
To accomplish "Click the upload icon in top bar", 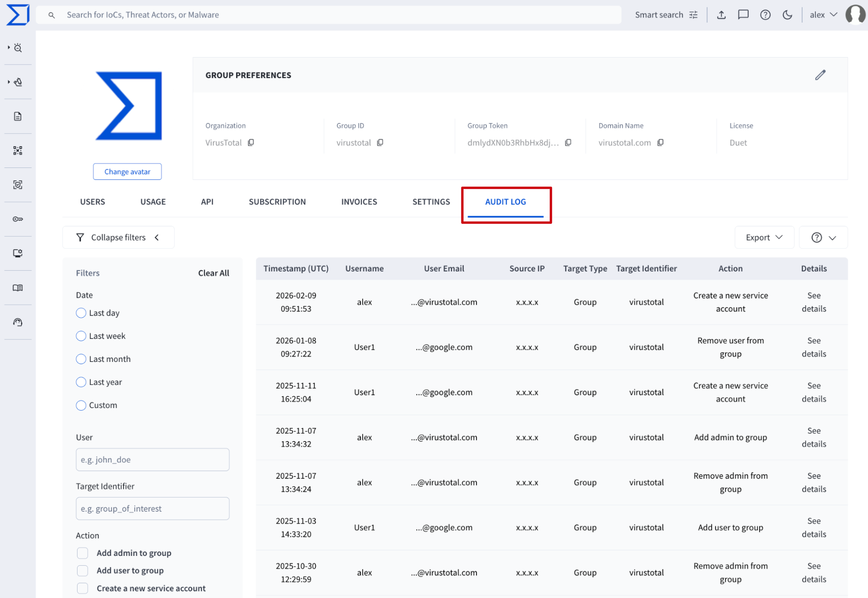I will tap(721, 15).
